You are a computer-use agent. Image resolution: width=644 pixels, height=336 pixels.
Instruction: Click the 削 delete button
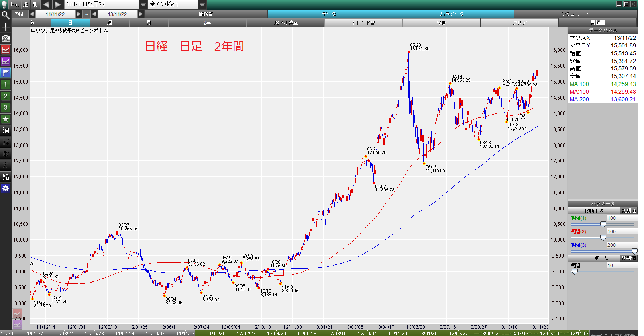35,4
